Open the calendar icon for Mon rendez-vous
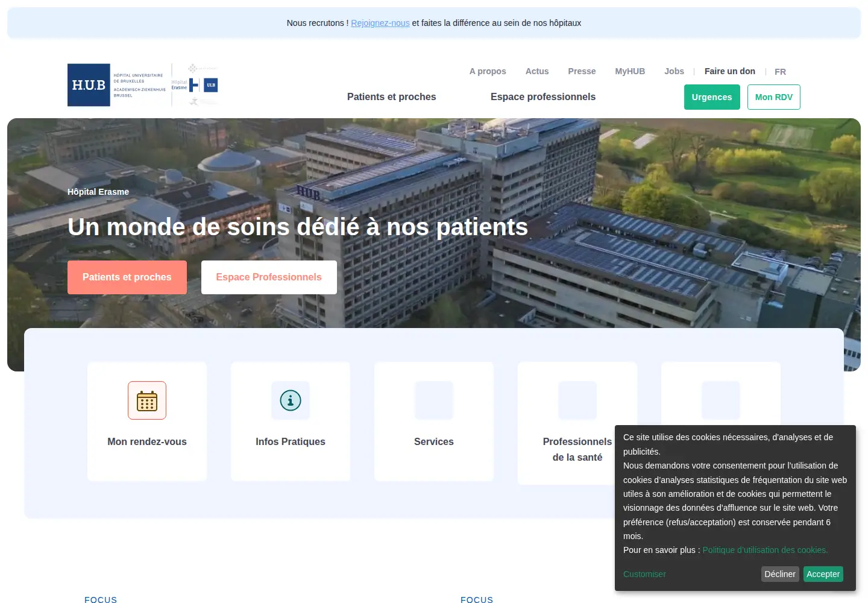Screen dimensions: 868x603 click(147, 400)
